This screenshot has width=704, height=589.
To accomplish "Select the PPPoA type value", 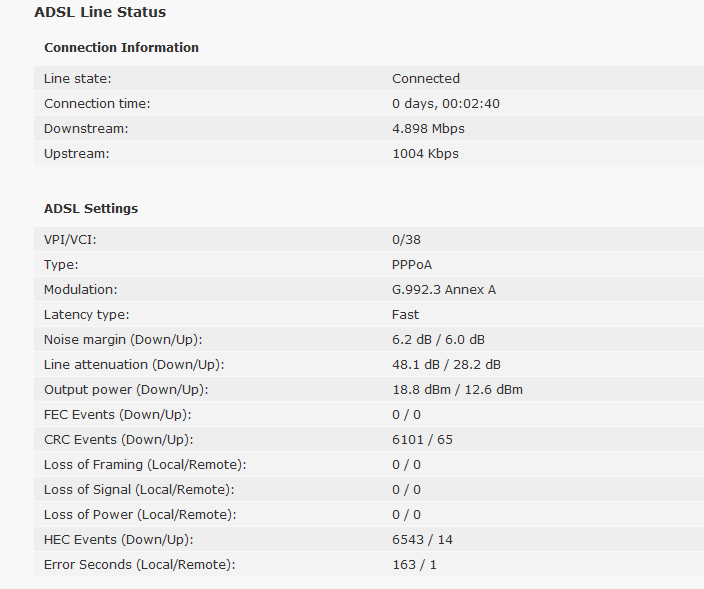I will click(412, 265).
